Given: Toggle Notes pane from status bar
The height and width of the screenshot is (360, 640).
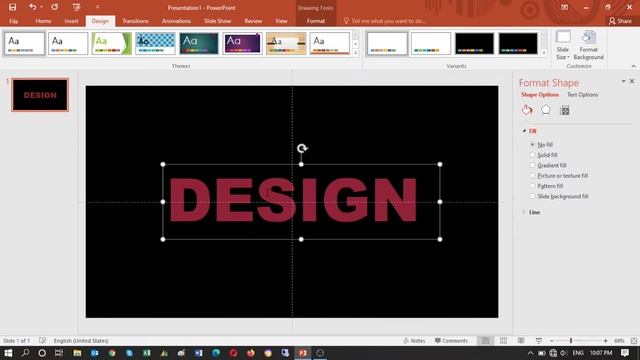Looking at the screenshot, I should tap(414, 340).
